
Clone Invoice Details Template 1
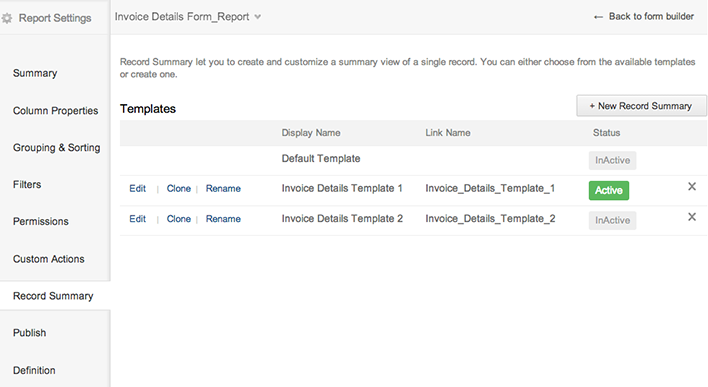(x=179, y=188)
